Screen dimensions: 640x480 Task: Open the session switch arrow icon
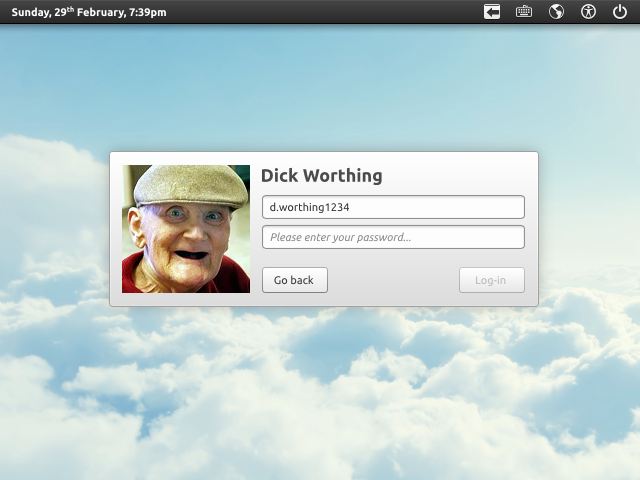[492, 12]
